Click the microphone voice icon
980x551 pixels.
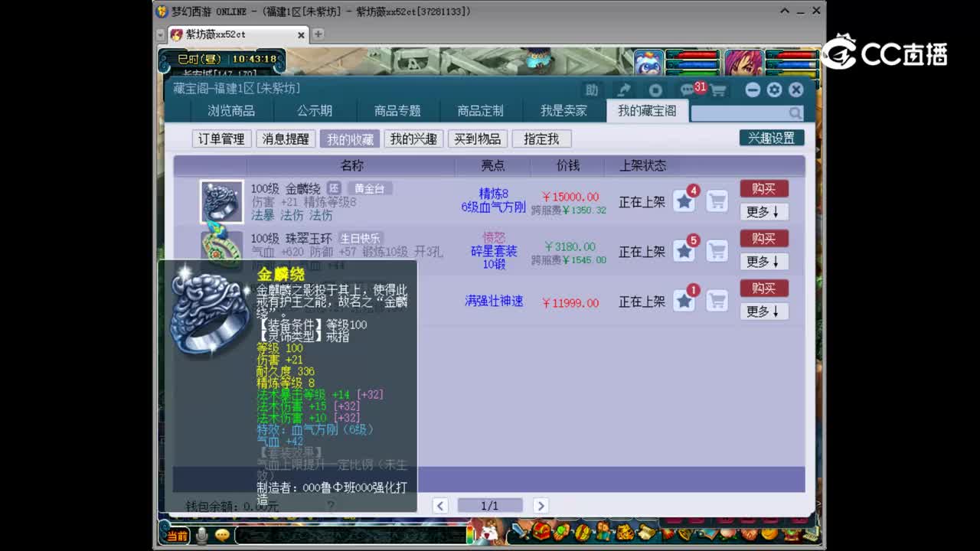pos(202,536)
